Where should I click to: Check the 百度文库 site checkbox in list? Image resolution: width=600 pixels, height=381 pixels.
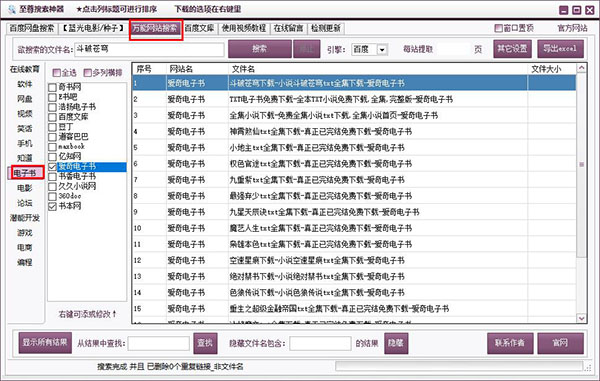tap(52, 117)
